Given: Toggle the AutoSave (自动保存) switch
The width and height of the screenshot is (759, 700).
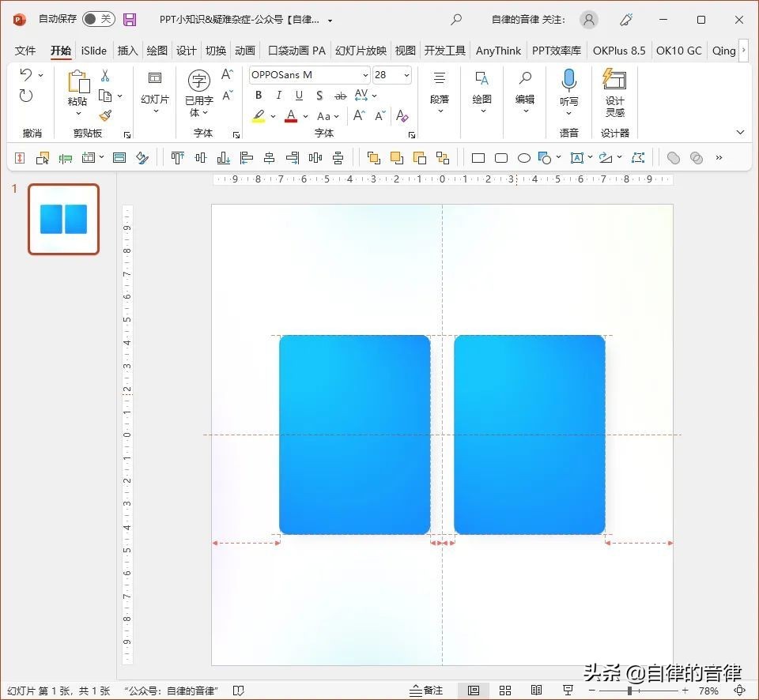Looking at the screenshot, I should click(98, 19).
